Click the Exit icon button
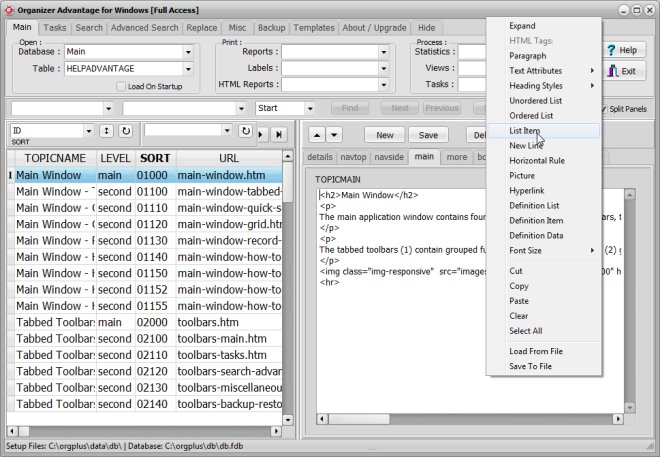Screen dimensions: 660x457 pos(622,71)
